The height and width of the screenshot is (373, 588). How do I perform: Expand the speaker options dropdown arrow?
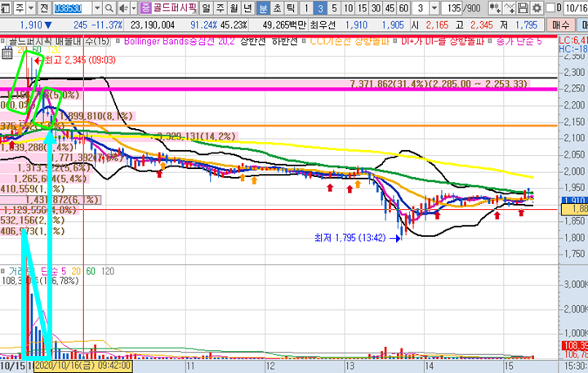click(x=133, y=8)
